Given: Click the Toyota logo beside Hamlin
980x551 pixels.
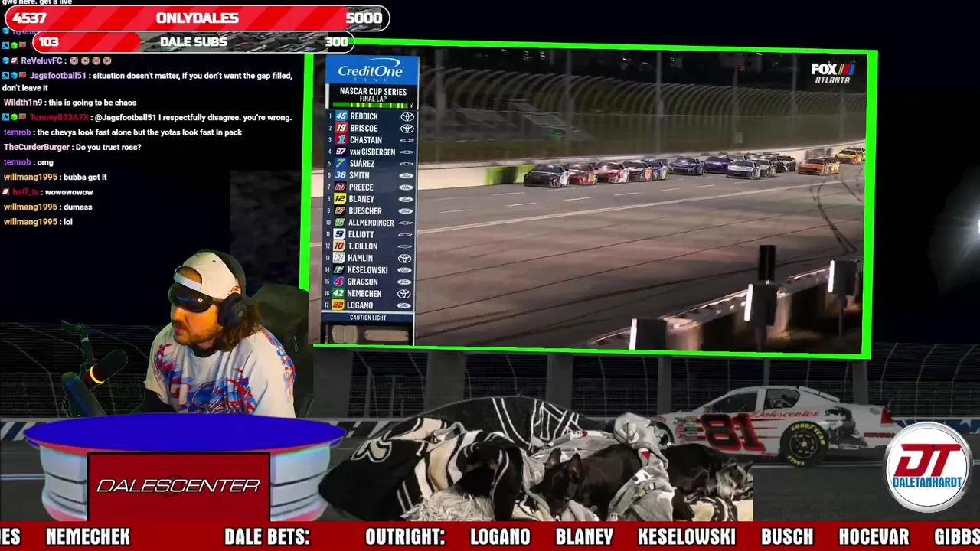Looking at the screenshot, I should [407, 258].
